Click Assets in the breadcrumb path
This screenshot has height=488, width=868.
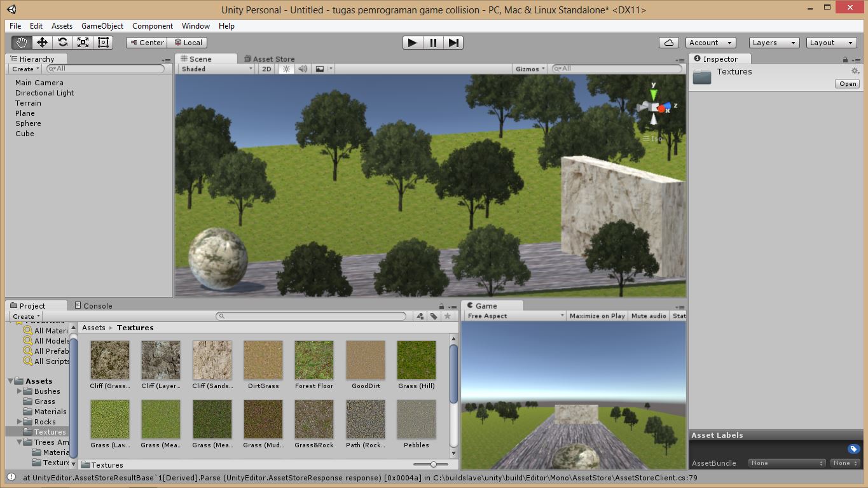(x=93, y=328)
